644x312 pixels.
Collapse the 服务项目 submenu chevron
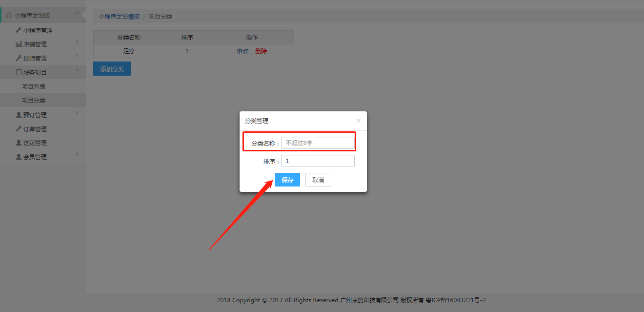coord(77,71)
